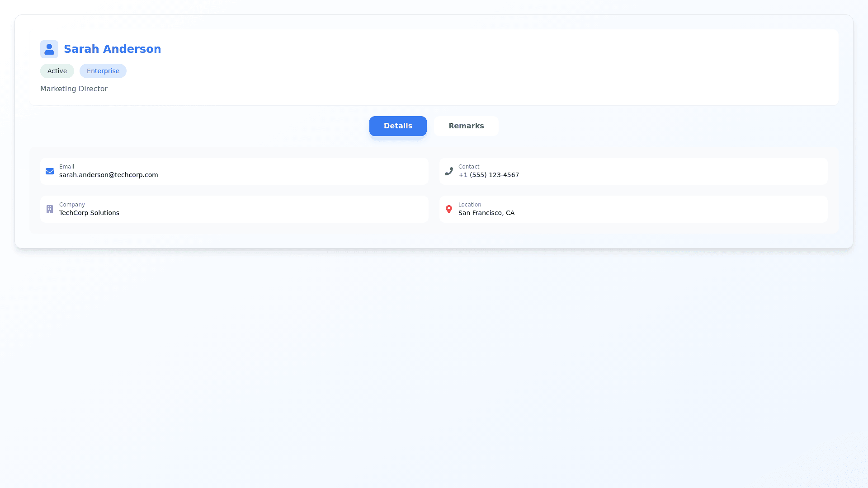Click the San Francisco, CA location text

point(486,213)
